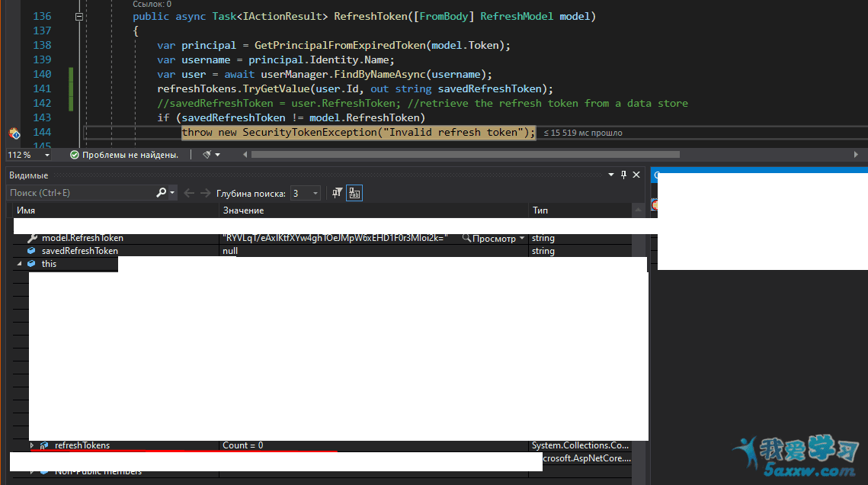Click the breakpoint glyph on line 144

tap(14, 133)
